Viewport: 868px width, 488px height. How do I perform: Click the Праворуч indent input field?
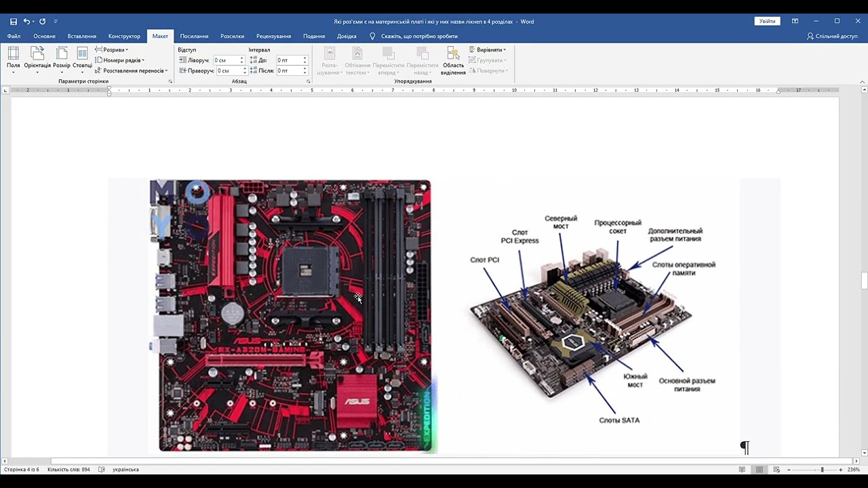coord(232,70)
